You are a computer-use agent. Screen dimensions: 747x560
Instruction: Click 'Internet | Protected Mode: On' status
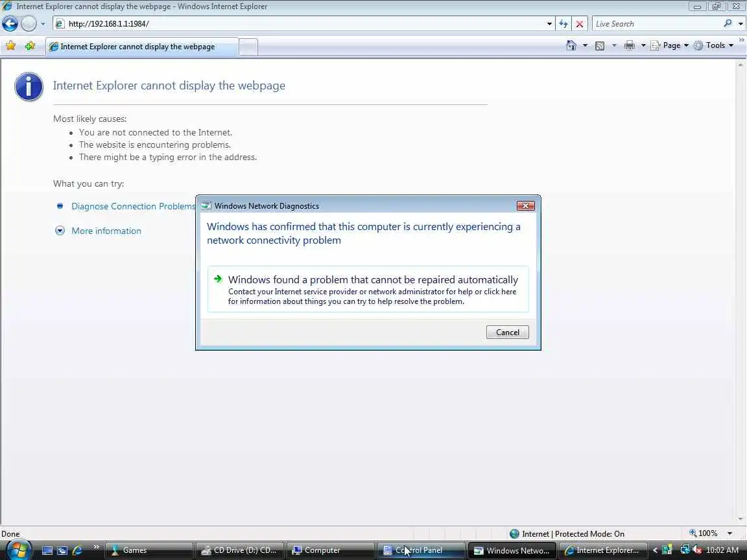[573, 534]
